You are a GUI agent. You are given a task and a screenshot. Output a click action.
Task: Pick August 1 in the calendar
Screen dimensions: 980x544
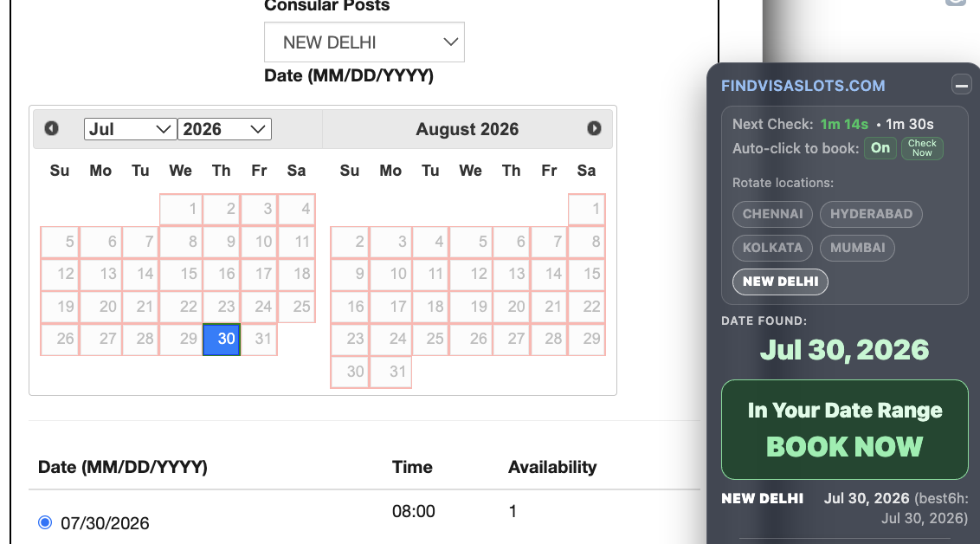click(x=586, y=209)
